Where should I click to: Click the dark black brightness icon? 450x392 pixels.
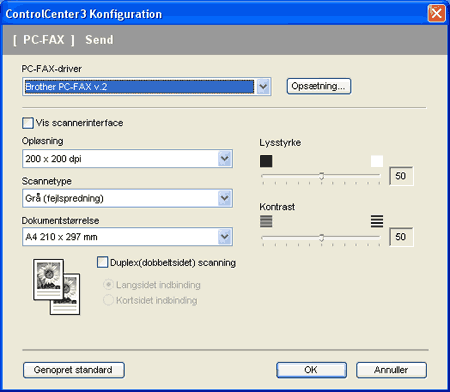tap(266, 161)
